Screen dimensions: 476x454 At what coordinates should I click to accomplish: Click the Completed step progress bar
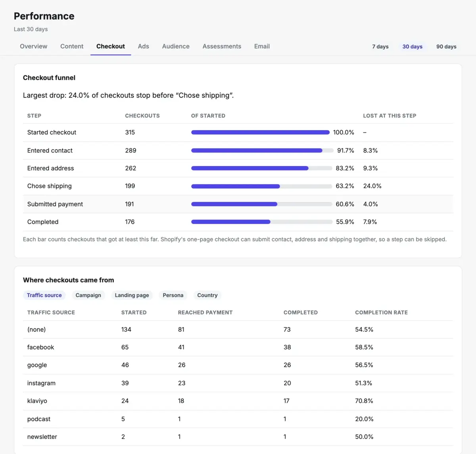pyautogui.click(x=262, y=222)
